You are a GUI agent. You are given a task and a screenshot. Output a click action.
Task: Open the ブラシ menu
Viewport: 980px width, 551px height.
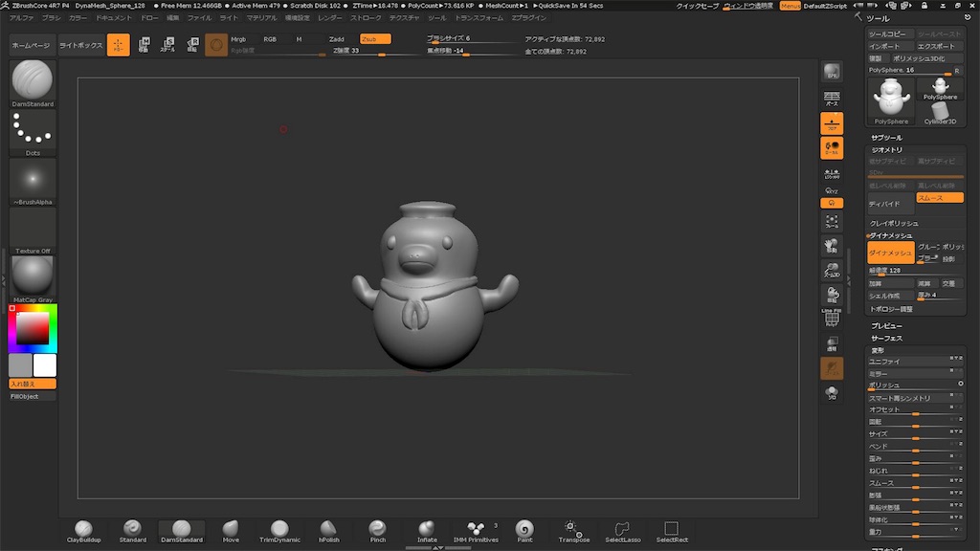tap(52, 18)
